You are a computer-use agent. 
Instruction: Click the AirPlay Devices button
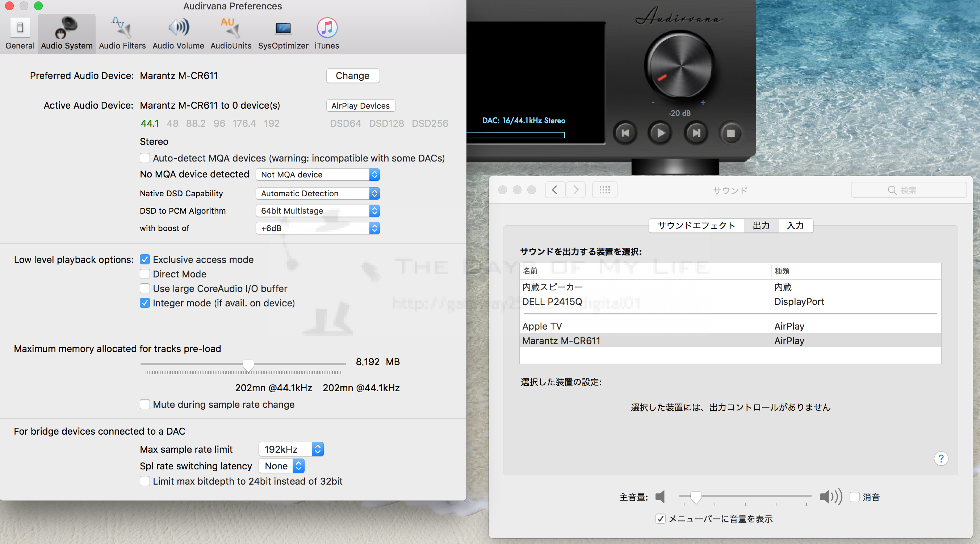point(361,106)
